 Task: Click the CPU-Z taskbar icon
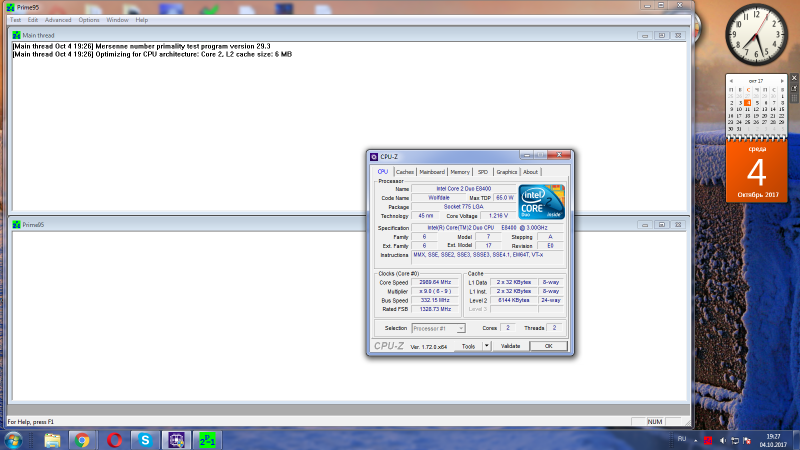pyautogui.click(x=177, y=439)
